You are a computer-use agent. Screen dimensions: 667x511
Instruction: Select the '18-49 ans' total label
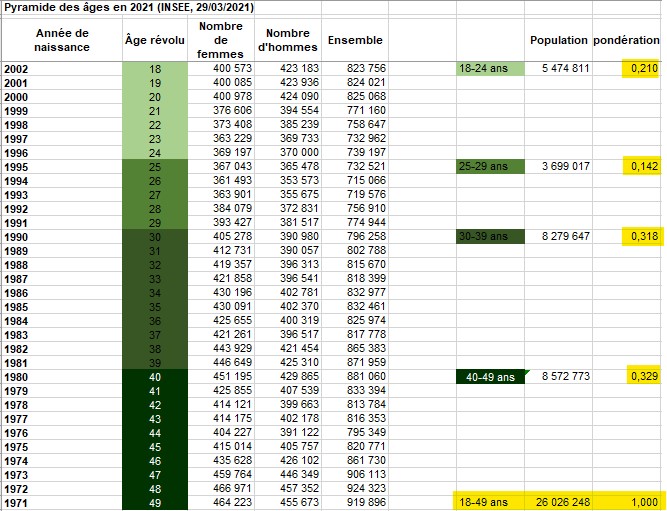[490, 502]
